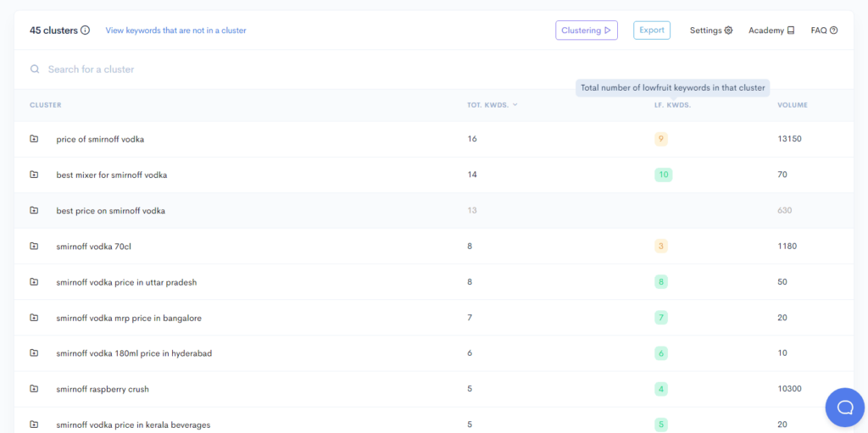This screenshot has height=433, width=868.
Task: Open the chat support bubble
Action: click(845, 407)
